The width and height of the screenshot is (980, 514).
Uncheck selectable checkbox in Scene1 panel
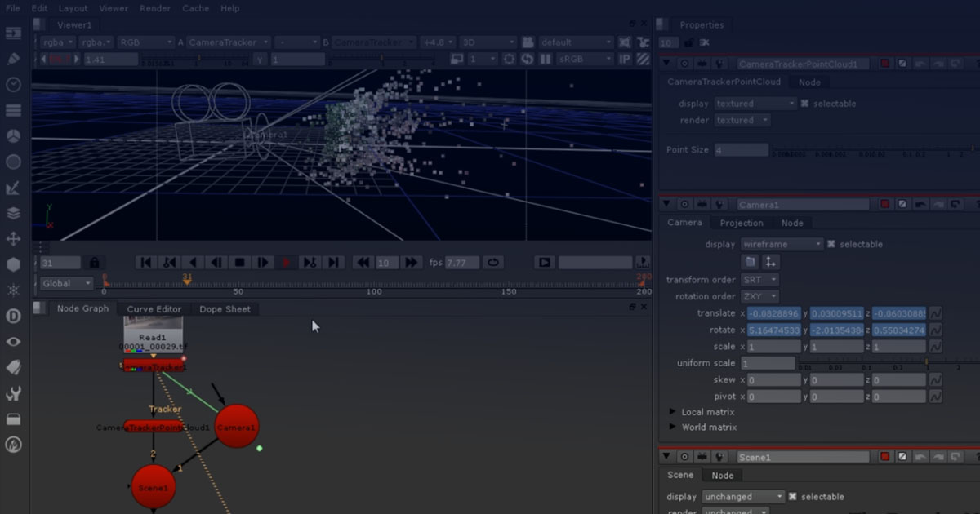pos(792,497)
